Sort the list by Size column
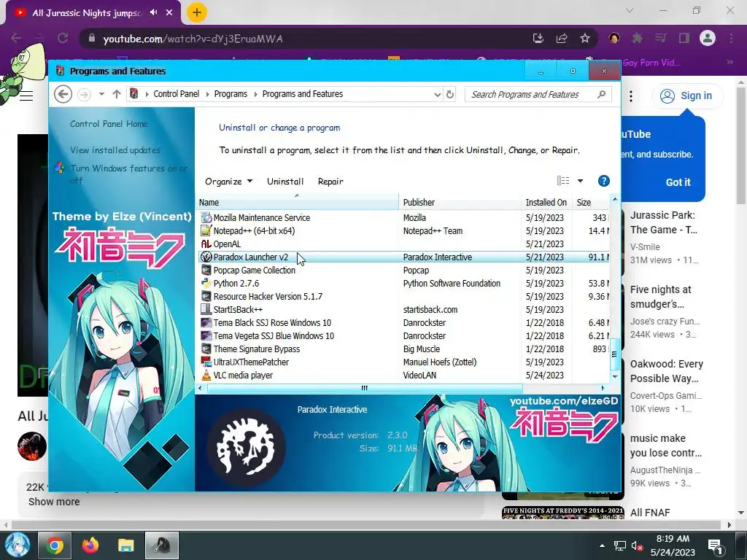The image size is (747, 560). [591, 202]
